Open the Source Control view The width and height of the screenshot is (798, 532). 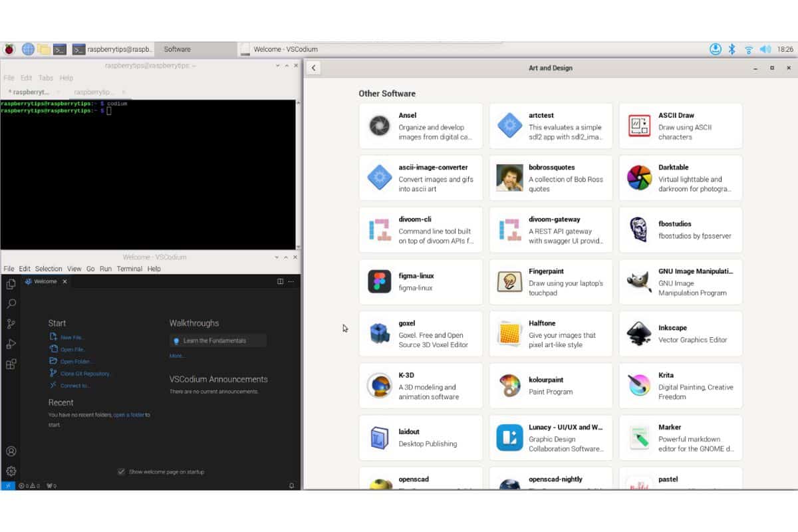10,324
